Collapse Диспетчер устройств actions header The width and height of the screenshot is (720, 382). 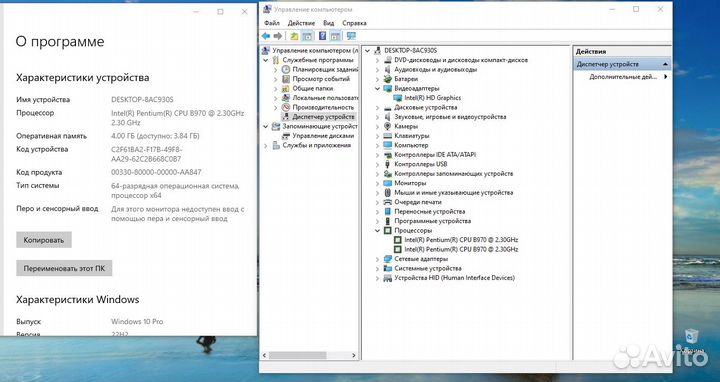point(665,64)
